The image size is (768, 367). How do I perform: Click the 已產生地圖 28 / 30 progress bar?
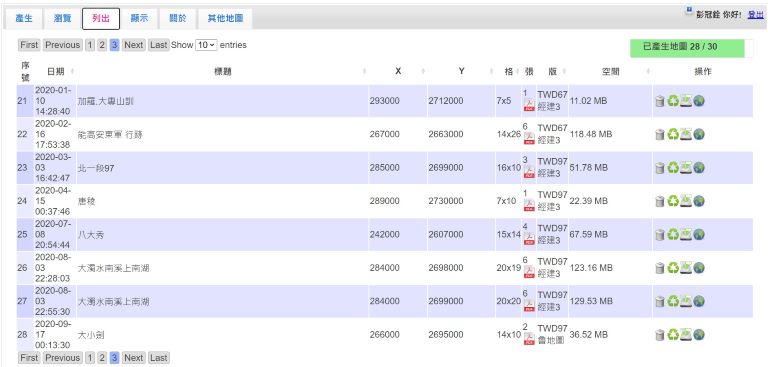692,48
